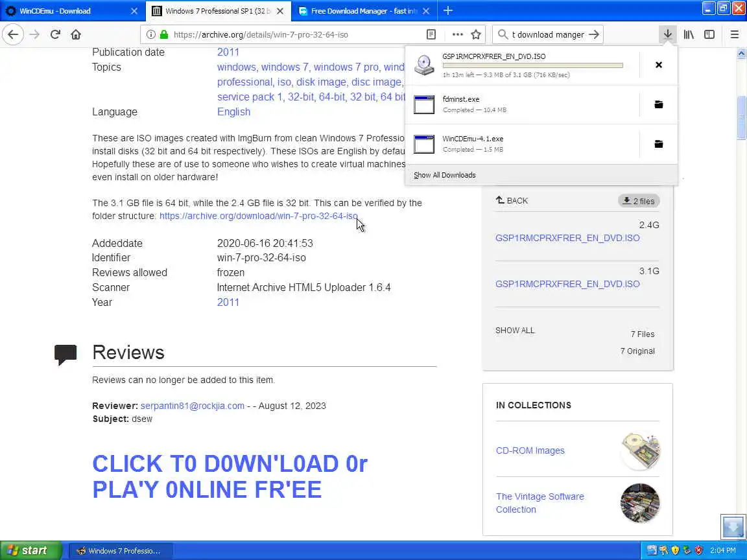Show sidebars toolbar icon

709,34
